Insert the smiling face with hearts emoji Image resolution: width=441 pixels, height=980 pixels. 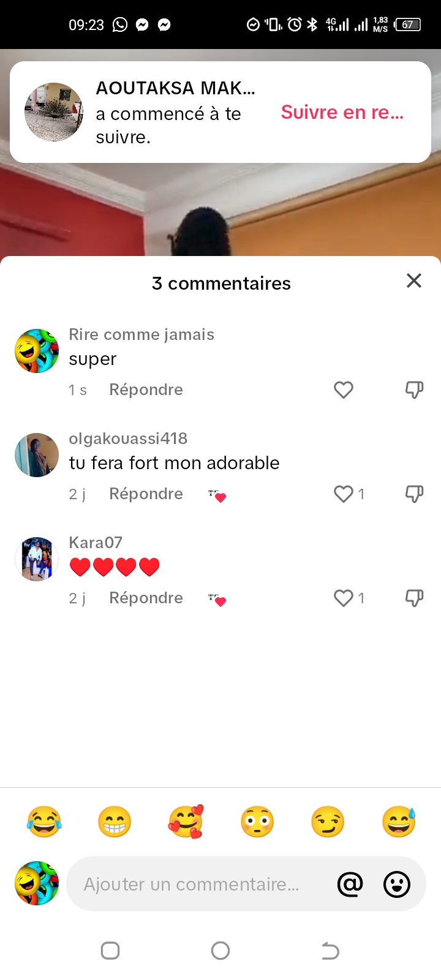pos(186,821)
